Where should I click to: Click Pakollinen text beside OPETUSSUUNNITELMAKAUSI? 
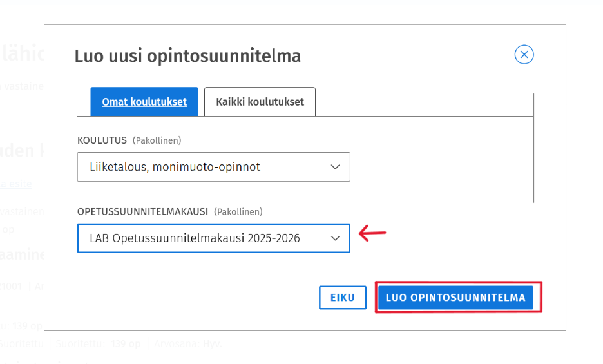238,211
